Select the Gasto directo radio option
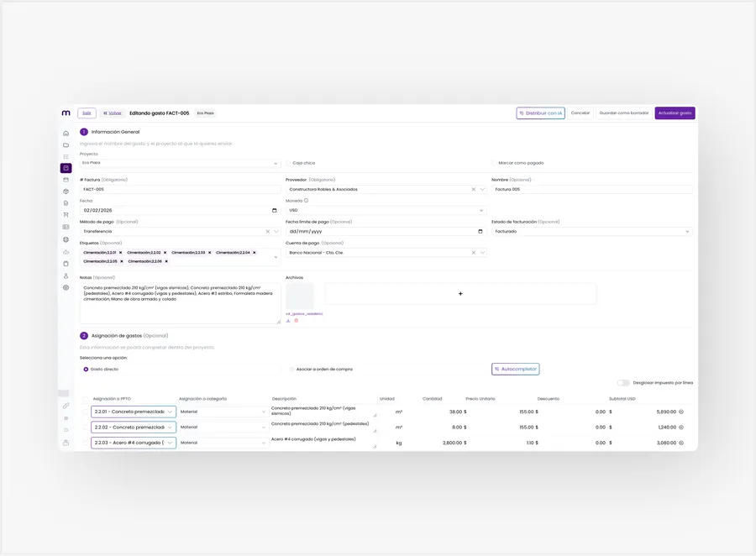Screen dimensions: 756x556 (86, 370)
